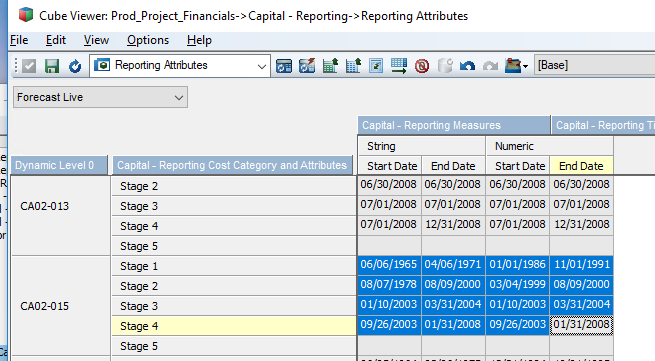Viewport: 655px width, 361px height.
Task: Select Start Date column header under Numeric
Action: coord(518,166)
